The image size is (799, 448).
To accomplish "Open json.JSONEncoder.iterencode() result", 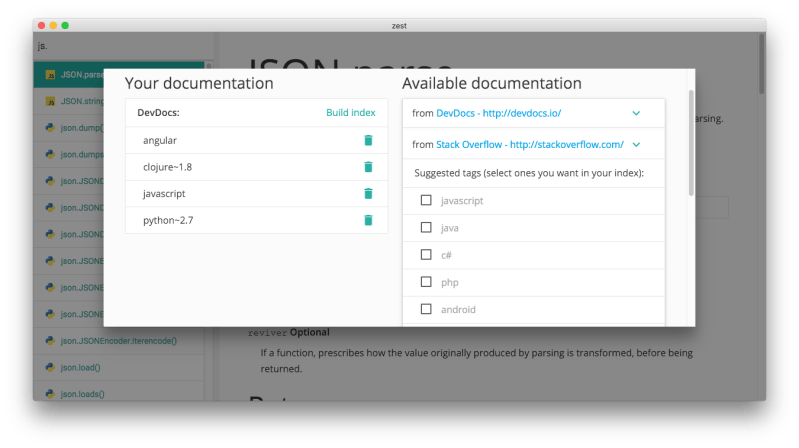I will [x=119, y=340].
